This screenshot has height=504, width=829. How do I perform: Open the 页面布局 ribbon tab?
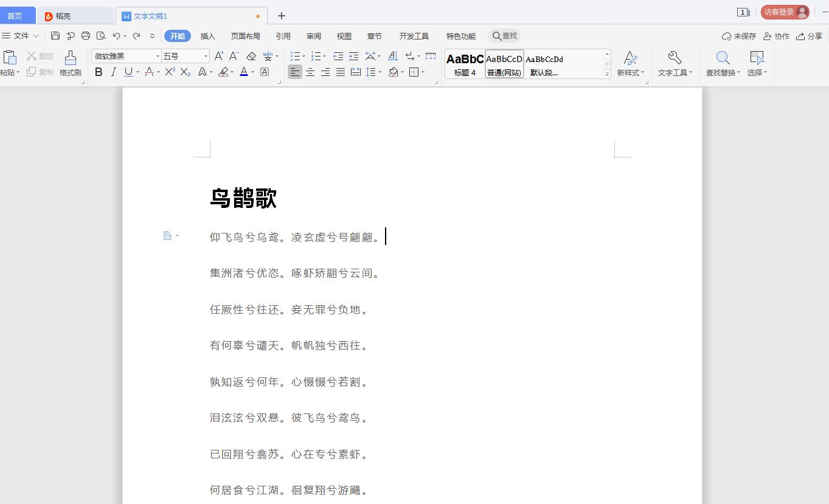[245, 36]
